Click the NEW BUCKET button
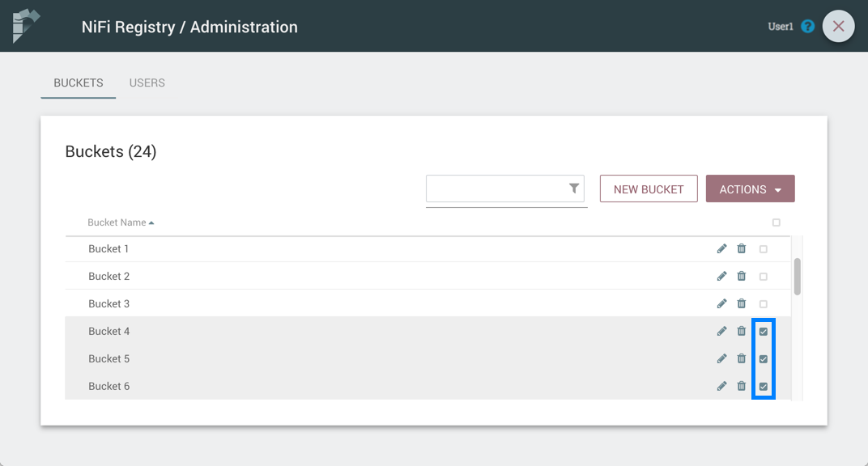Image resolution: width=868 pixels, height=466 pixels. (649, 189)
